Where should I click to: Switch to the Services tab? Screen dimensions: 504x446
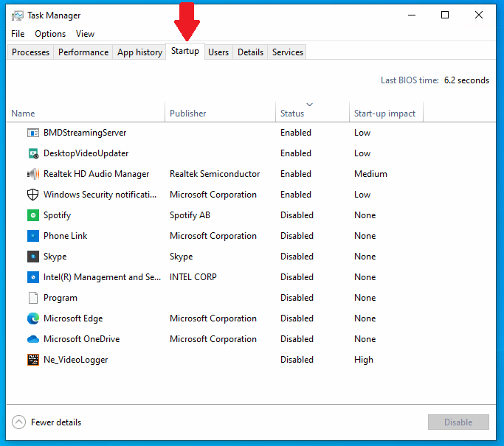pos(287,52)
